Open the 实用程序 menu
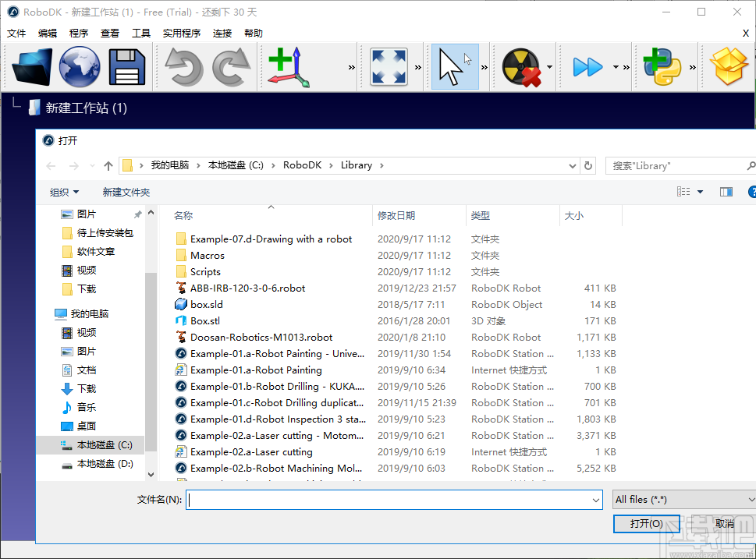756x559 pixels. click(182, 34)
